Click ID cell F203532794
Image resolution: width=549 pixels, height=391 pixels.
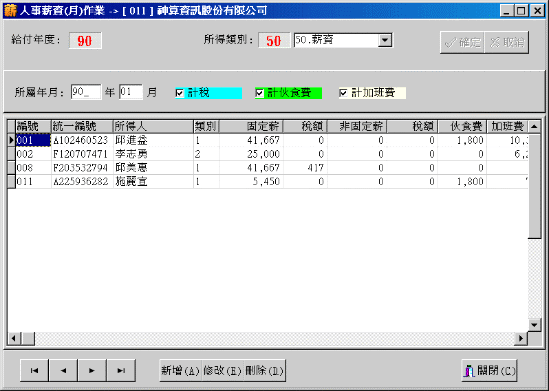(82, 168)
